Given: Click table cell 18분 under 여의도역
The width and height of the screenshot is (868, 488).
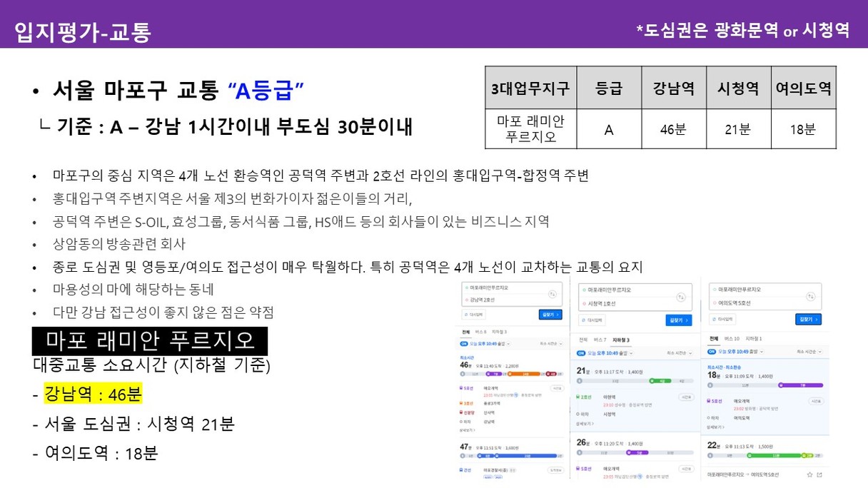Looking at the screenshot, I should click(803, 129).
